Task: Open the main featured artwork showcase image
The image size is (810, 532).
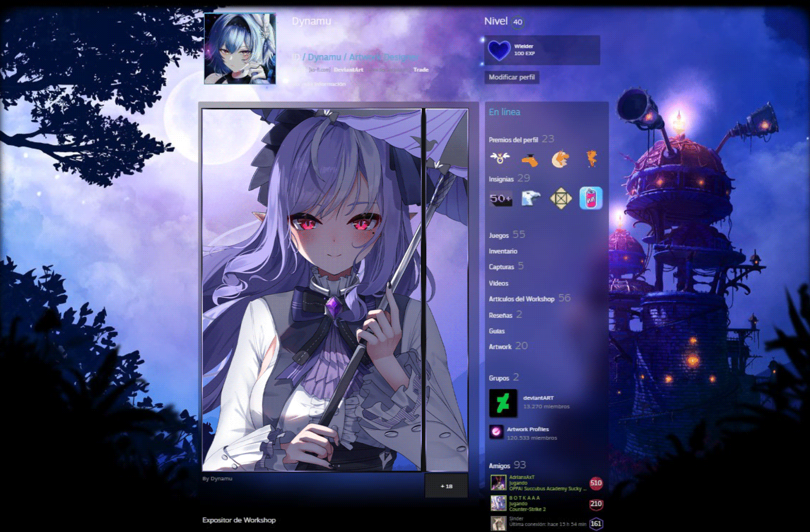Action: click(312, 290)
